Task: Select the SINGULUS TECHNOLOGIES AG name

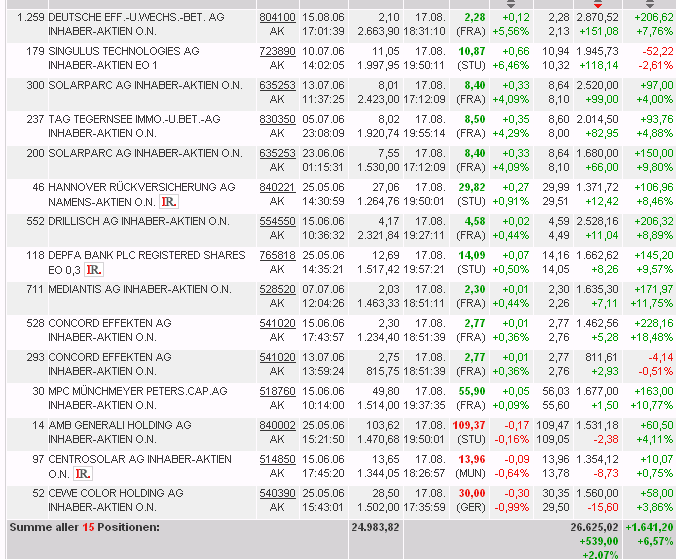Action: (x=124, y=52)
